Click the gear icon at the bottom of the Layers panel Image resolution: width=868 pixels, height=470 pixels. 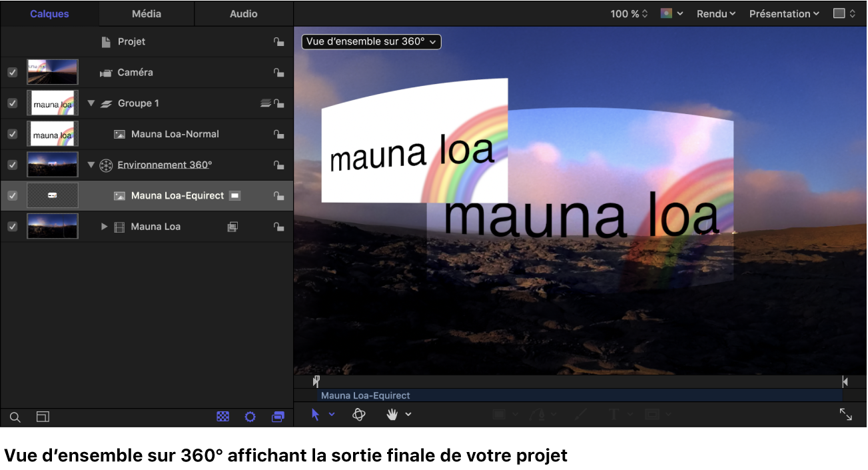pos(250,417)
